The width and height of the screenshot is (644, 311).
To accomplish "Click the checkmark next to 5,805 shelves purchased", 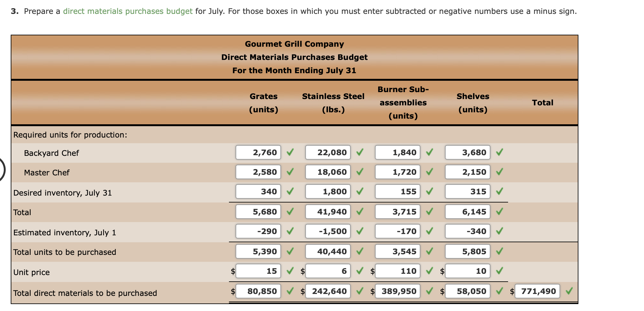I will tap(500, 251).
